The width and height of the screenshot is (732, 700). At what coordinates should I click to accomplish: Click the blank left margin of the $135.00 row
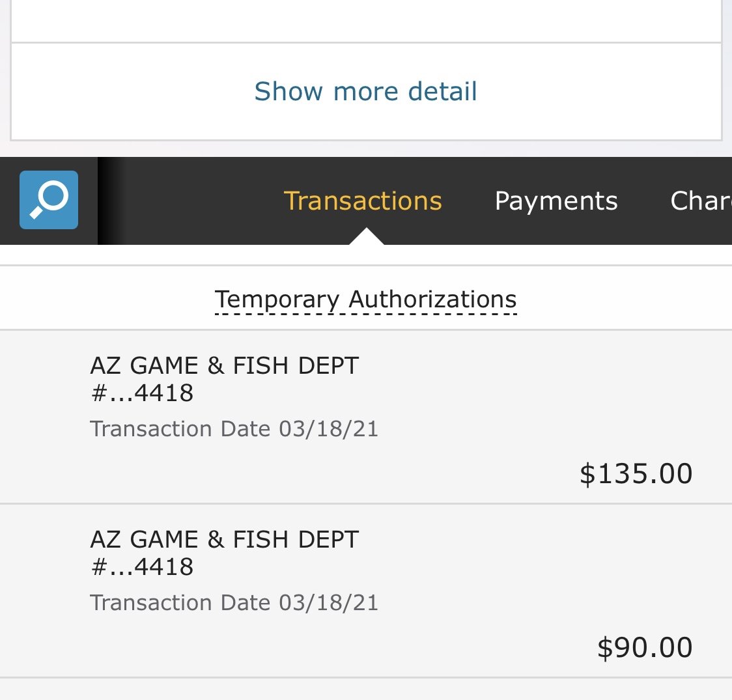tap(42, 417)
